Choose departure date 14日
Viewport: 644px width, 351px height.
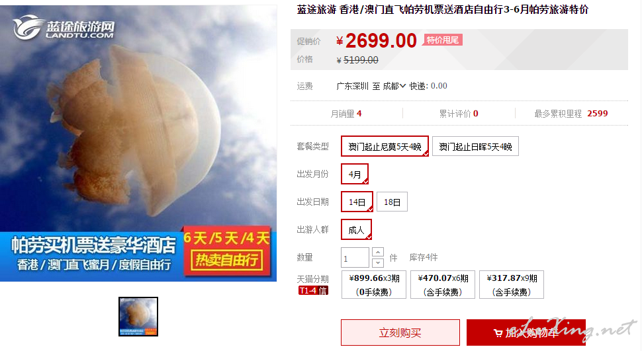click(357, 202)
